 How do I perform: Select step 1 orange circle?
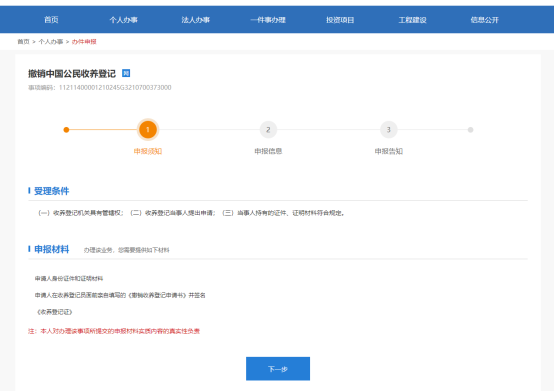(148, 130)
